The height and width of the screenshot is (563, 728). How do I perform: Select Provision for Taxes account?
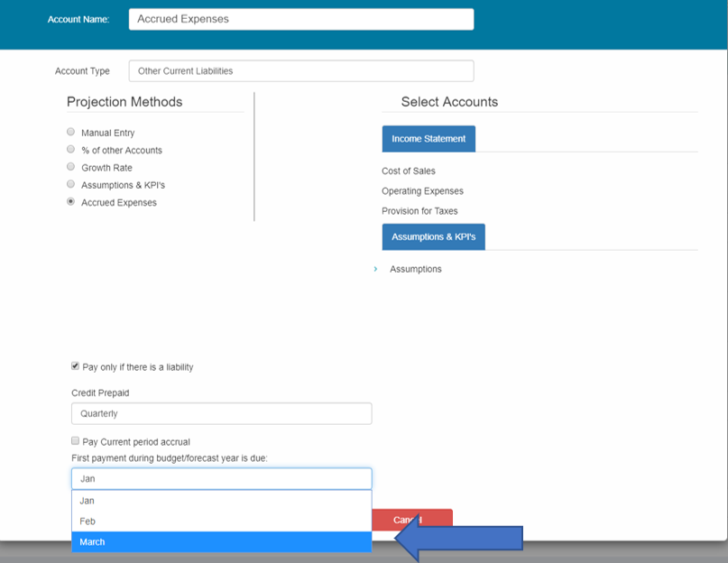pos(419,211)
